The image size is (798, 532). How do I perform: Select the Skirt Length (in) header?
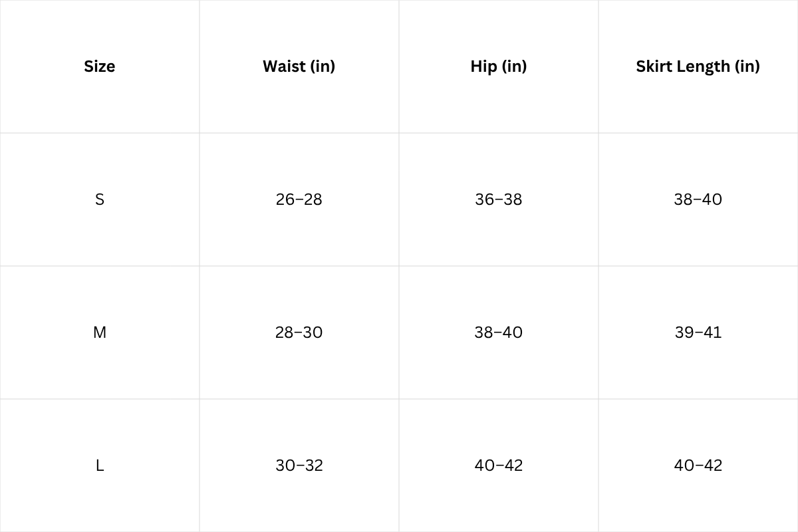pyautogui.click(x=698, y=66)
